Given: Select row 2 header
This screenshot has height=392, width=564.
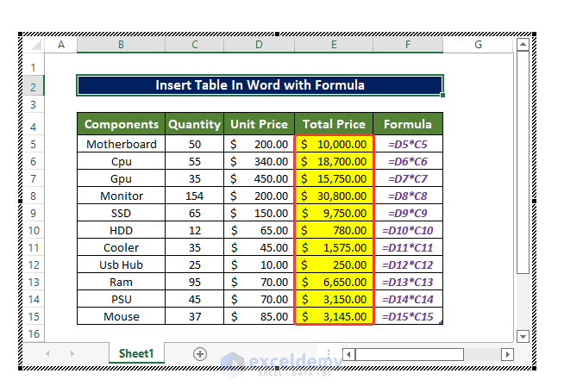Looking at the screenshot, I should [34, 87].
